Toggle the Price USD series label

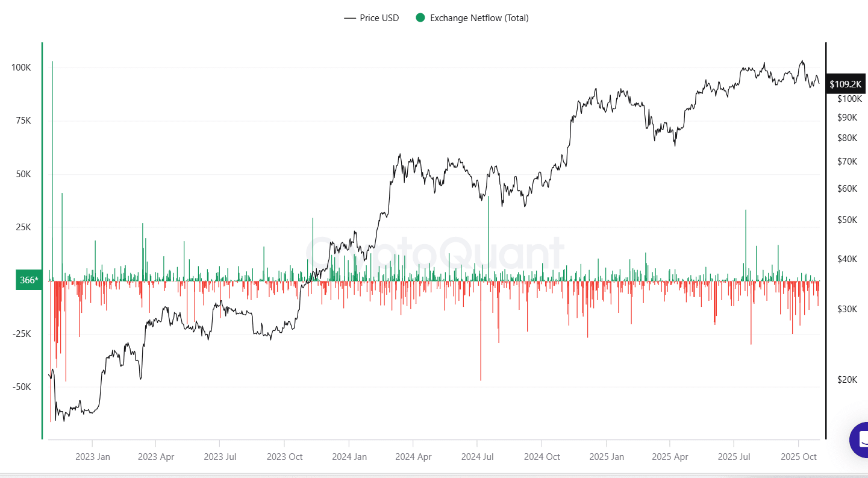pos(379,18)
